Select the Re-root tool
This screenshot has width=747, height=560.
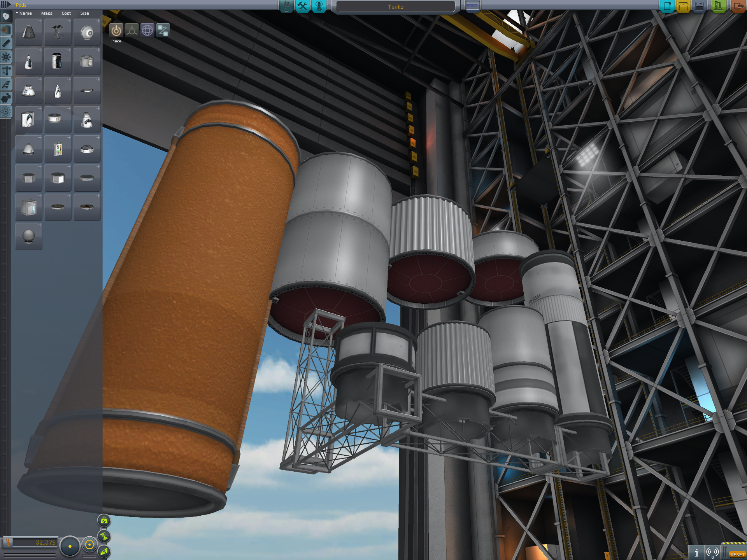coord(163,30)
